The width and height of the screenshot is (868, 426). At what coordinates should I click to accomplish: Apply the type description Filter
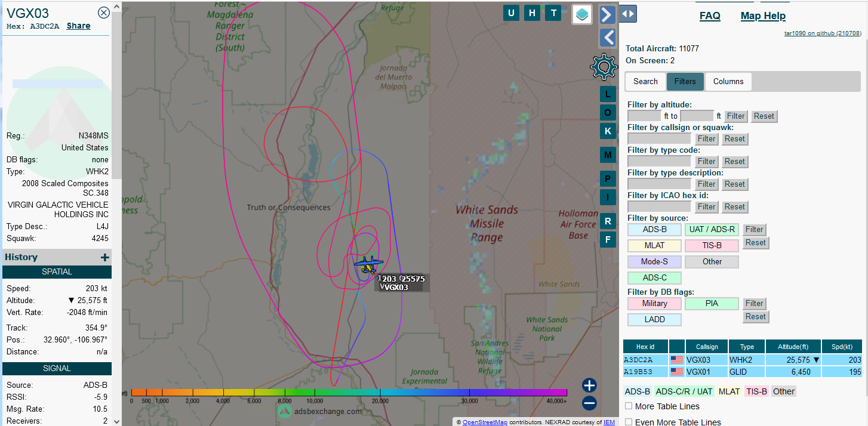[x=707, y=184]
